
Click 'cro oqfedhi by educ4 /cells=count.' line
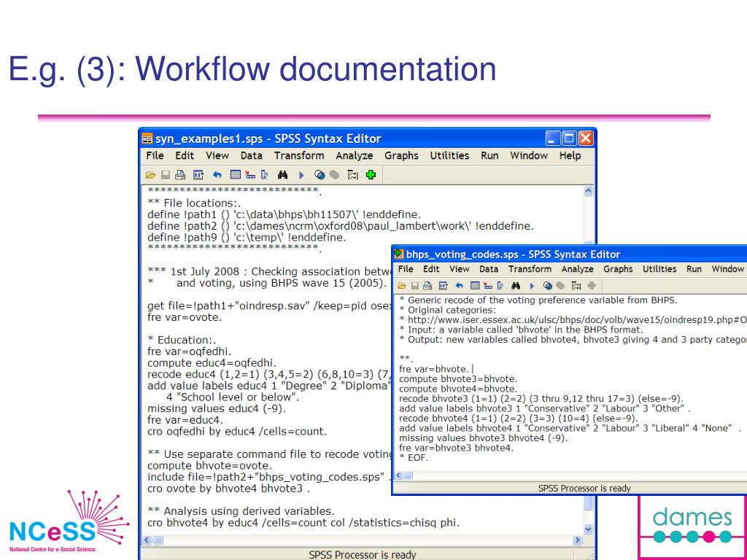click(237, 432)
